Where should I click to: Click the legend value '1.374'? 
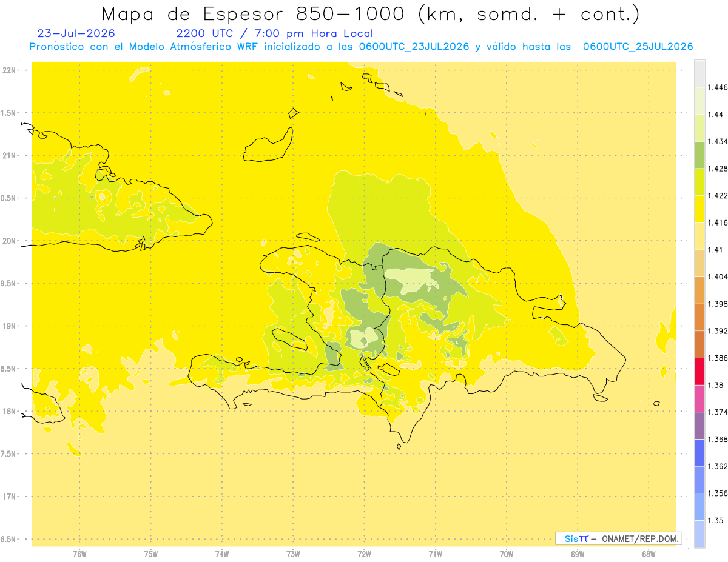pos(717,412)
